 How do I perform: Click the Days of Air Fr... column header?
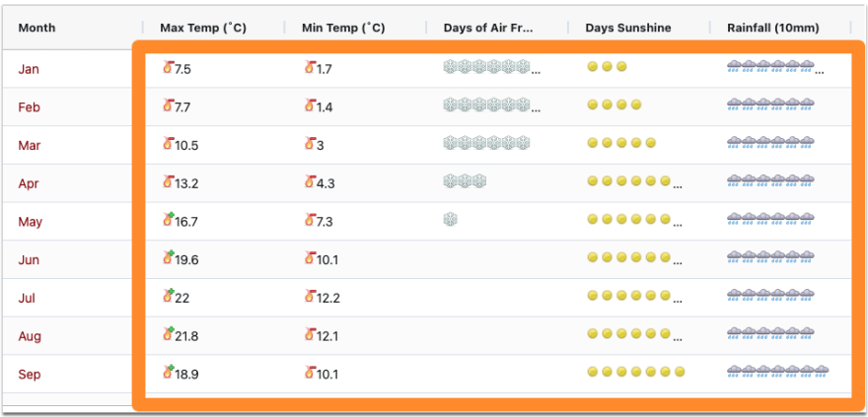pyautogui.click(x=488, y=28)
